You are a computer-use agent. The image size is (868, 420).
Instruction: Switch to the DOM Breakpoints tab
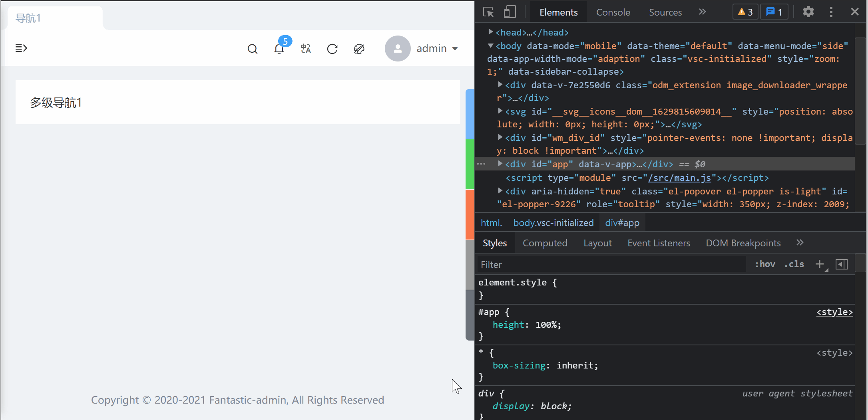[743, 243]
